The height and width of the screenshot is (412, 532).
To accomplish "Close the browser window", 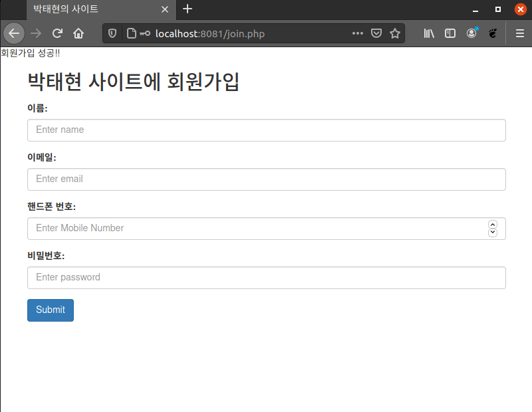I will click(x=521, y=9).
